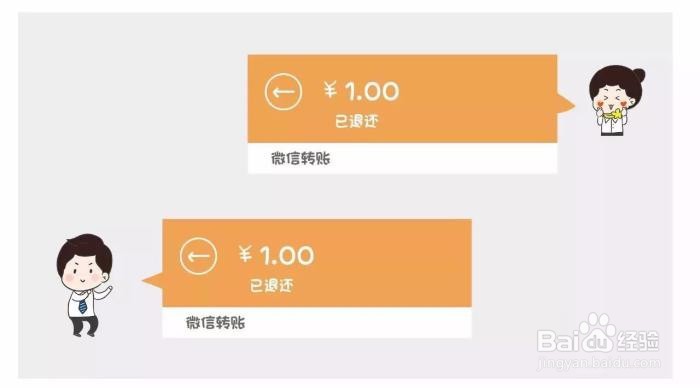Open the male cartoon avatar with blue tie
The width and height of the screenshot is (700, 388).
pyautogui.click(x=85, y=285)
